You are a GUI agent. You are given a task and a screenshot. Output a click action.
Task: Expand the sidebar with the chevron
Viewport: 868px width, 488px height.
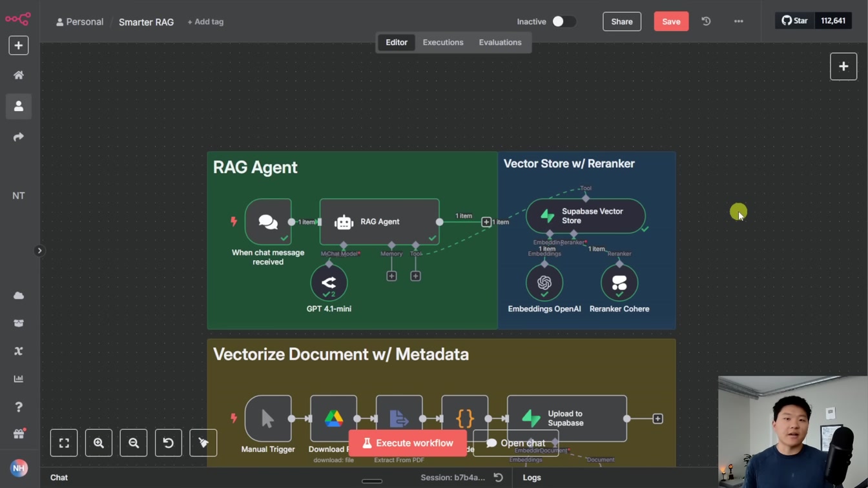(x=39, y=250)
